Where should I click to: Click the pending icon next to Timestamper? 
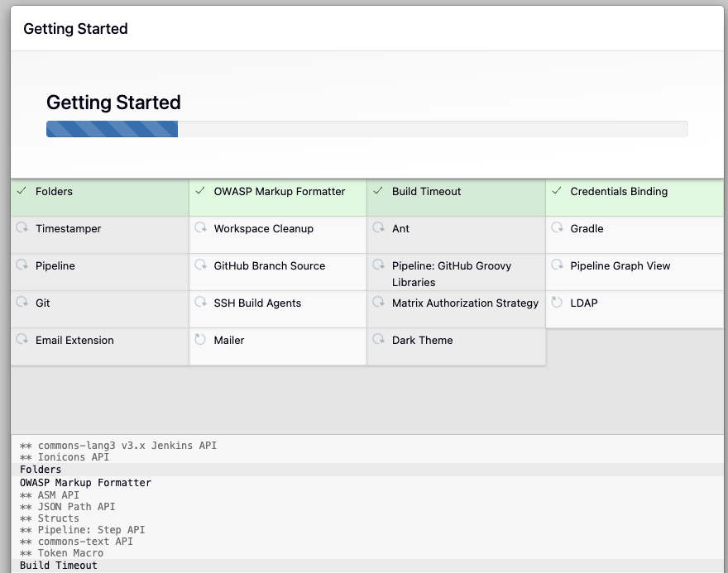coord(22,227)
